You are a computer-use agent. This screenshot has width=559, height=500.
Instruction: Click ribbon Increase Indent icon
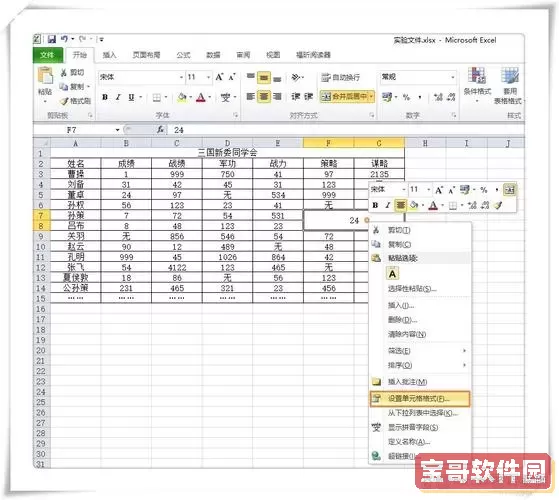click(308, 97)
